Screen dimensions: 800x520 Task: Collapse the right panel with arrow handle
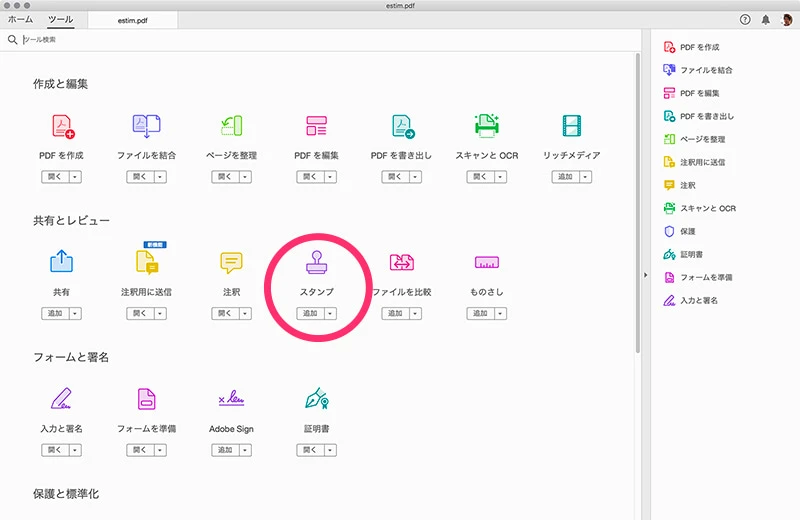pos(645,275)
